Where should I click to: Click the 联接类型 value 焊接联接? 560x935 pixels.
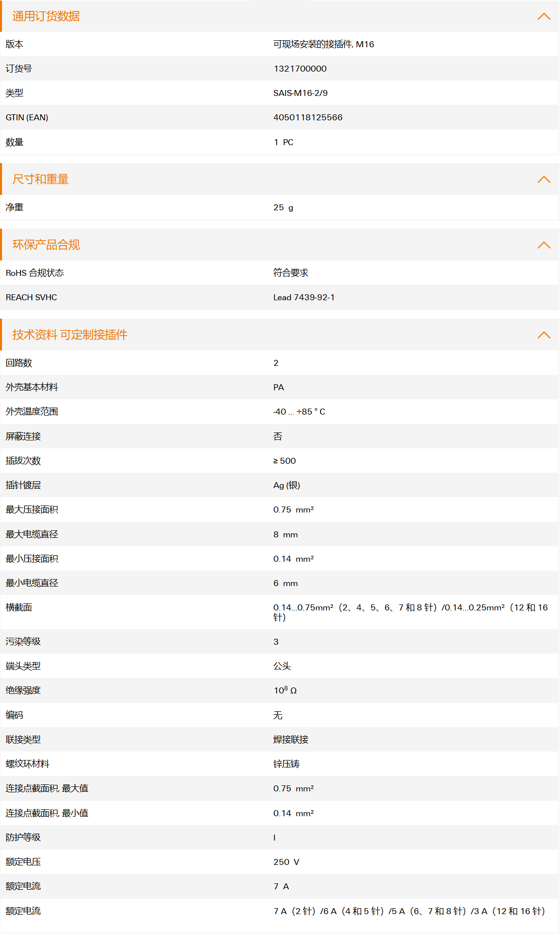pyautogui.click(x=291, y=740)
